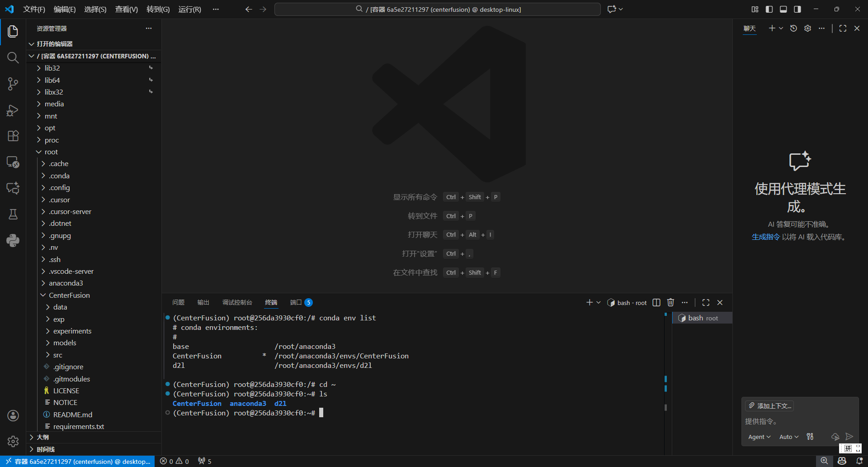Switch to the 端口 tab
The image size is (868, 467).
click(x=301, y=302)
